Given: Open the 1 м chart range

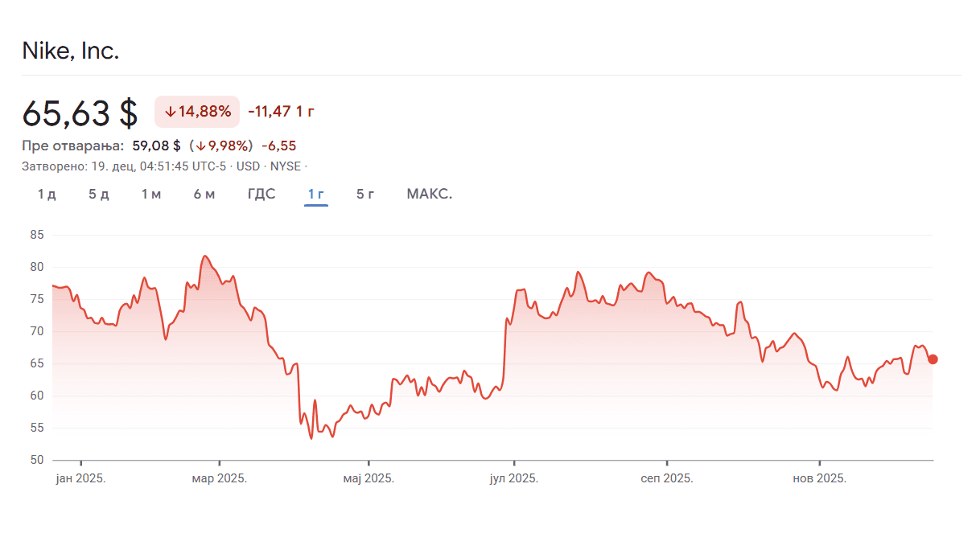Looking at the screenshot, I should (x=151, y=195).
